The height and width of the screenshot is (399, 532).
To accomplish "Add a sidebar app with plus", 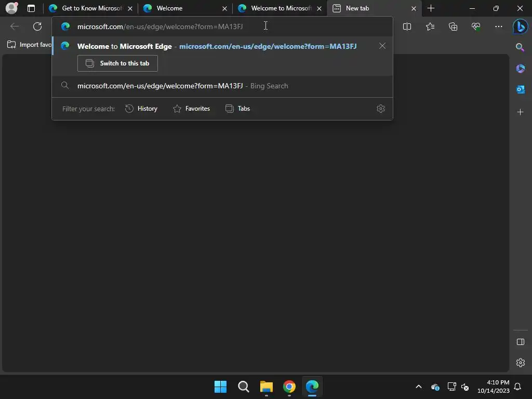I will click(x=520, y=112).
